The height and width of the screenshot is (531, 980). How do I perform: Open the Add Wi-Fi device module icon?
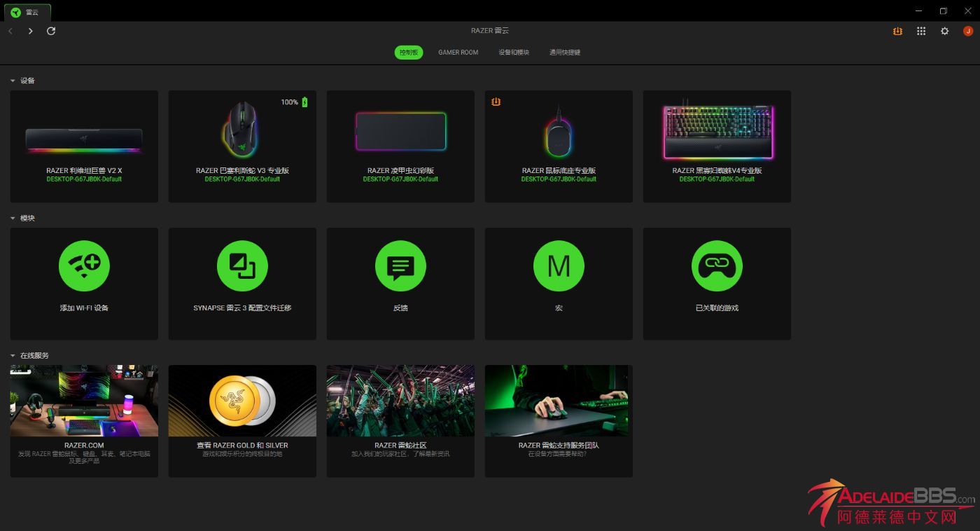click(x=84, y=266)
